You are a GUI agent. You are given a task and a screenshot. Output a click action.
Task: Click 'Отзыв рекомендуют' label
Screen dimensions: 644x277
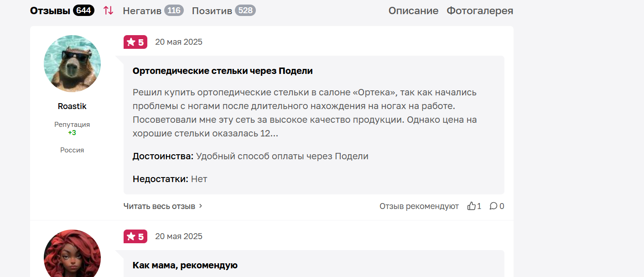tap(419, 206)
